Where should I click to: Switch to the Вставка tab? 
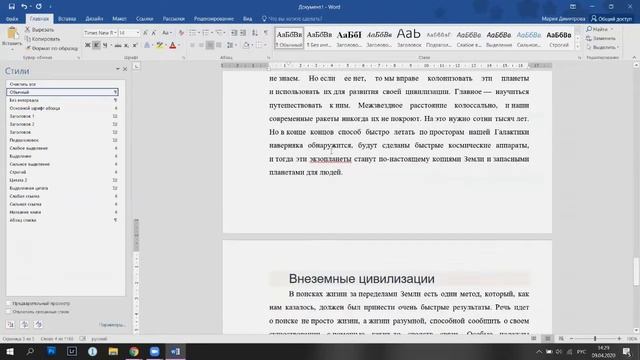tap(67, 19)
